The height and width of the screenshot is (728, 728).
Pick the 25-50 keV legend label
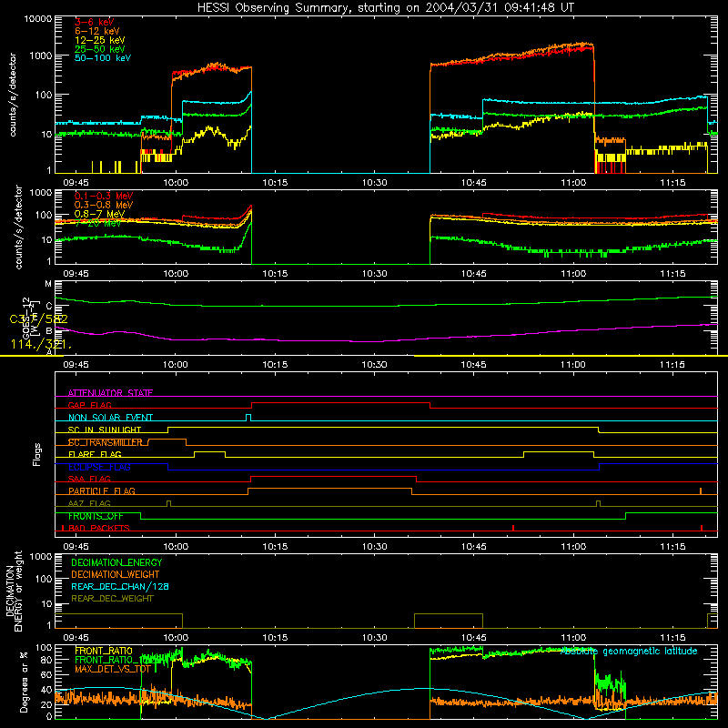pyautogui.click(x=99, y=49)
